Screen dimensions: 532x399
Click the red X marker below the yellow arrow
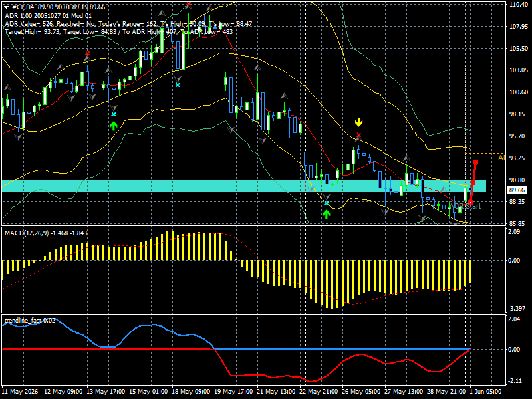tap(358, 136)
